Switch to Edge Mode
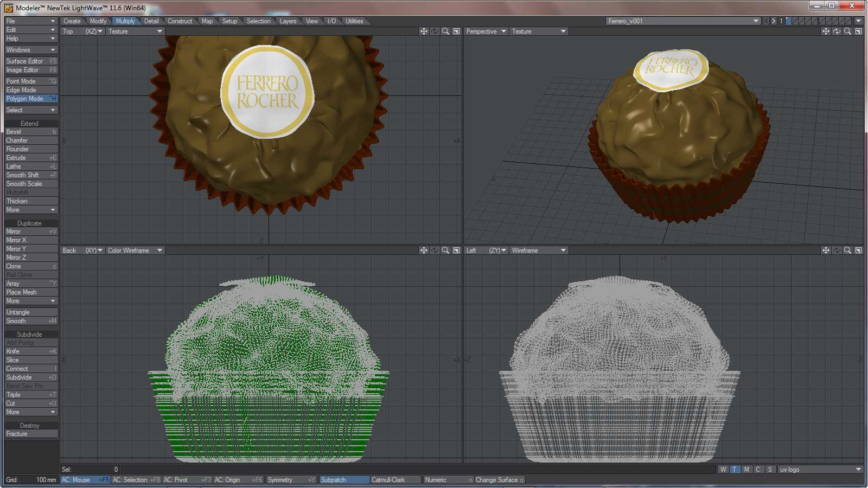Screen dimensions: 868x488 [x=31, y=90]
